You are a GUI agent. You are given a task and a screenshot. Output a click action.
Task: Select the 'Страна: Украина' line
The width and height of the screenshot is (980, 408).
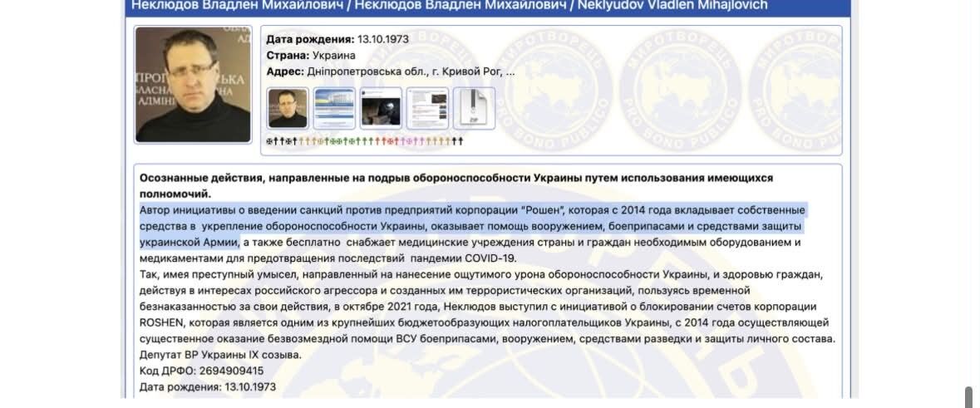click(311, 55)
